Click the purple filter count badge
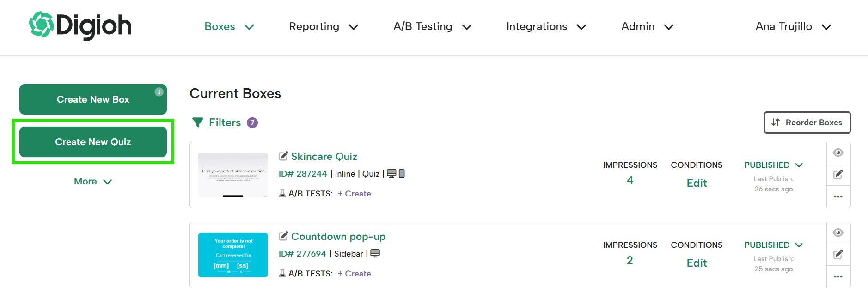This screenshot has height=294, width=868. 252,122
